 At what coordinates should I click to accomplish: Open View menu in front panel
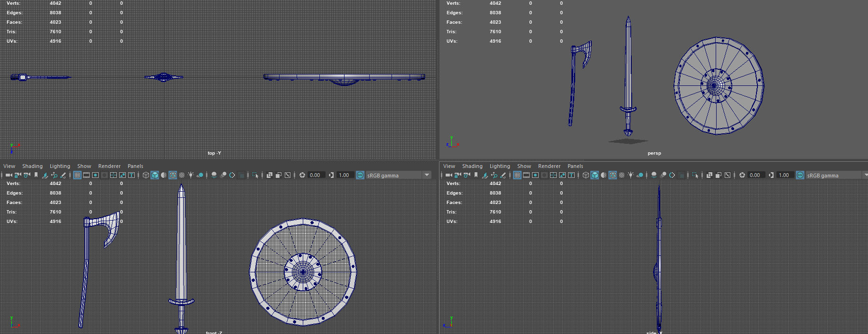click(9, 166)
